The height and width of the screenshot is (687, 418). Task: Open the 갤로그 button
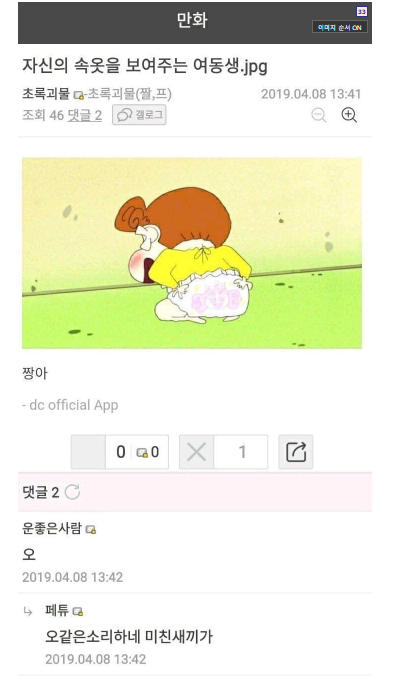(x=139, y=115)
